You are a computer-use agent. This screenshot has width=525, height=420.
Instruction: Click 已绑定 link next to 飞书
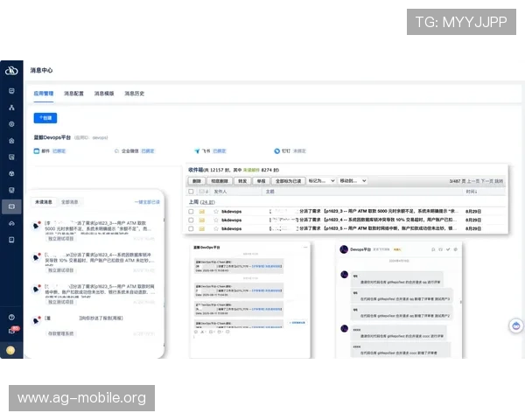[220, 151]
